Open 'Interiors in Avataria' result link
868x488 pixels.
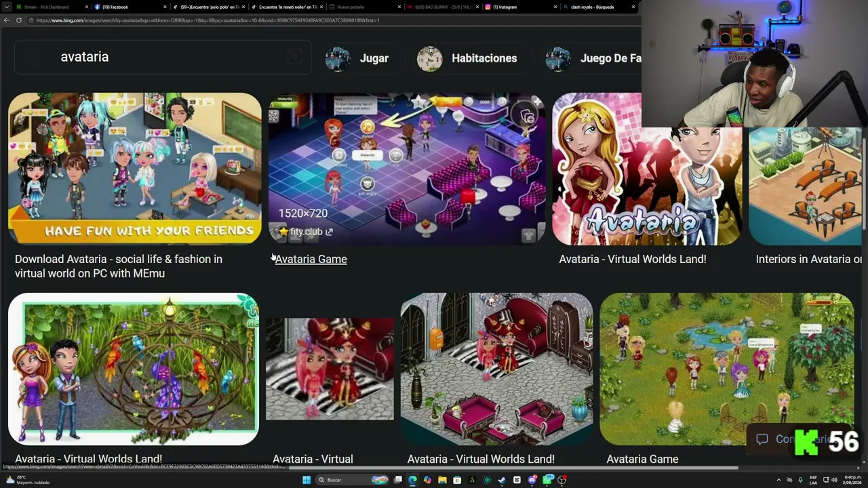[x=808, y=259]
